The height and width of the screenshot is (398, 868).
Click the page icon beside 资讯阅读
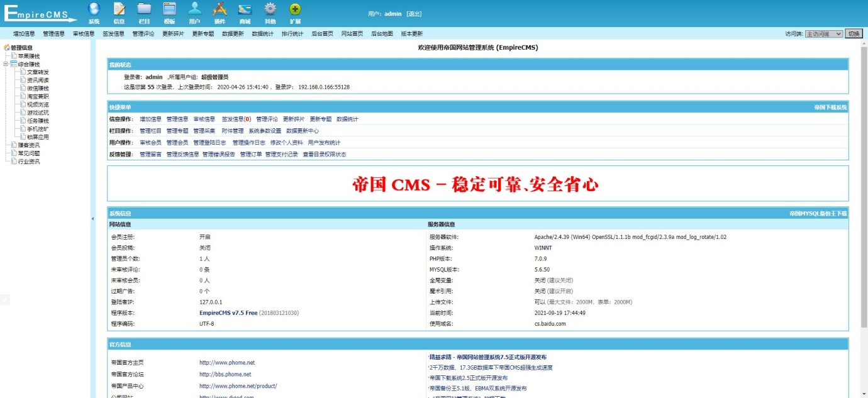pos(23,80)
